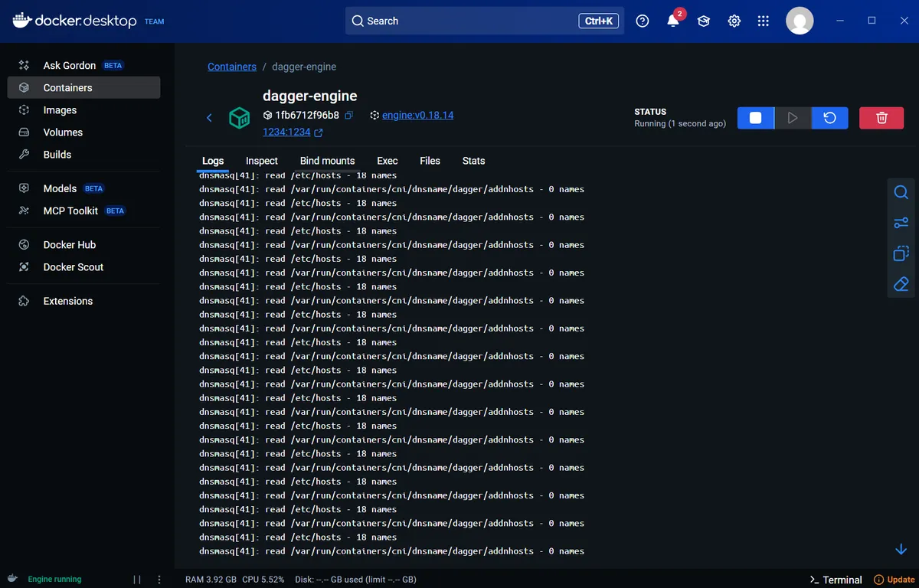Click the dagger-engine container title

pos(310,96)
